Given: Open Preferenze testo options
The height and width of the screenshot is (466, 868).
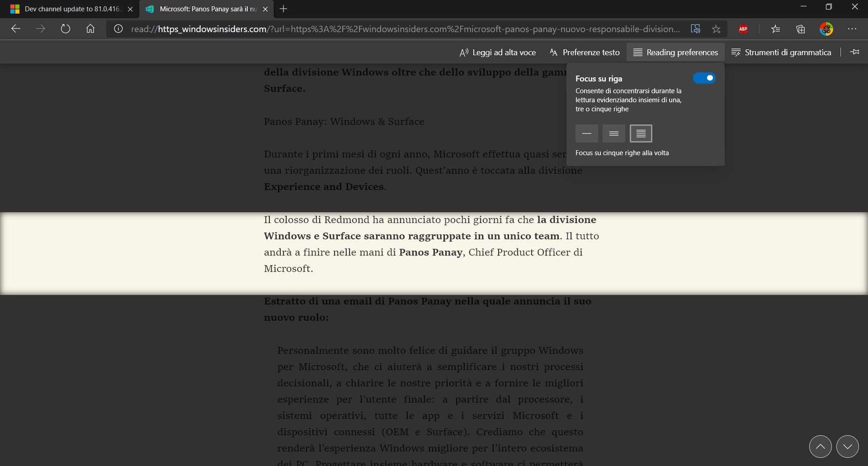Looking at the screenshot, I should click(x=585, y=52).
